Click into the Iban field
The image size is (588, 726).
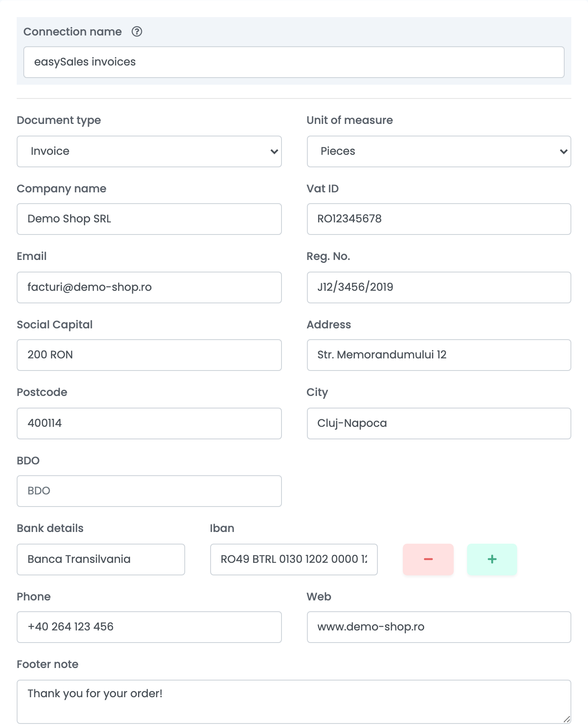[294, 560]
